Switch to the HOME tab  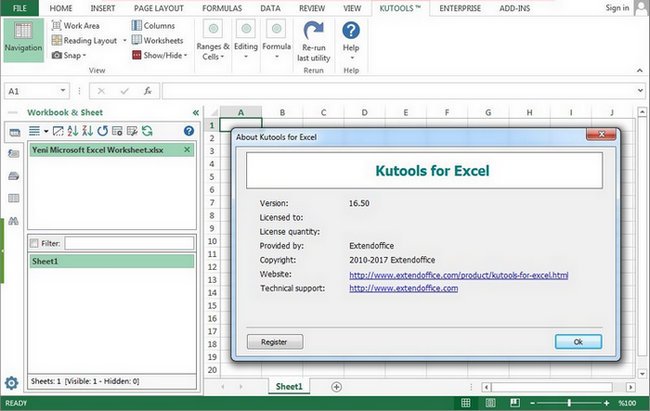(61, 8)
